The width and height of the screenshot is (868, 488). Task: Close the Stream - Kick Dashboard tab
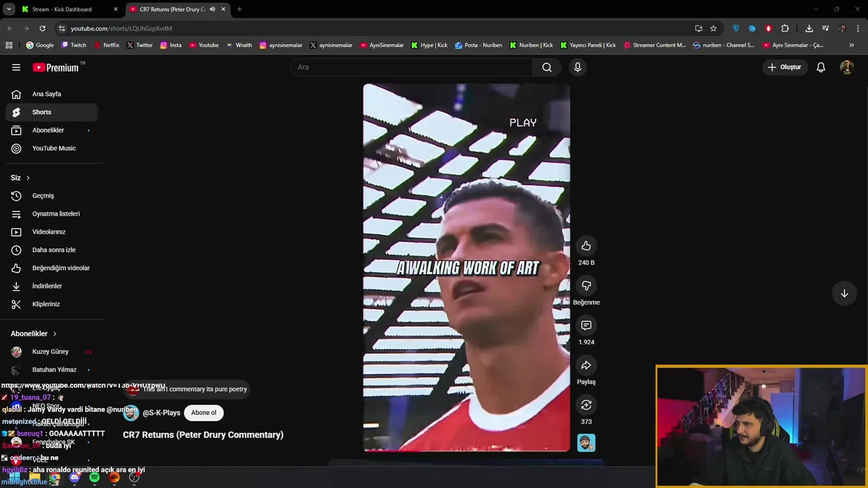point(115,9)
